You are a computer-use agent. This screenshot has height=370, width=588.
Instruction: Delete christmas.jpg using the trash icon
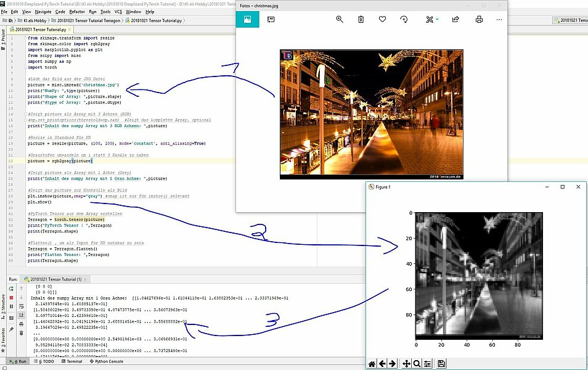pyautogui.click(x=361, y=19)
